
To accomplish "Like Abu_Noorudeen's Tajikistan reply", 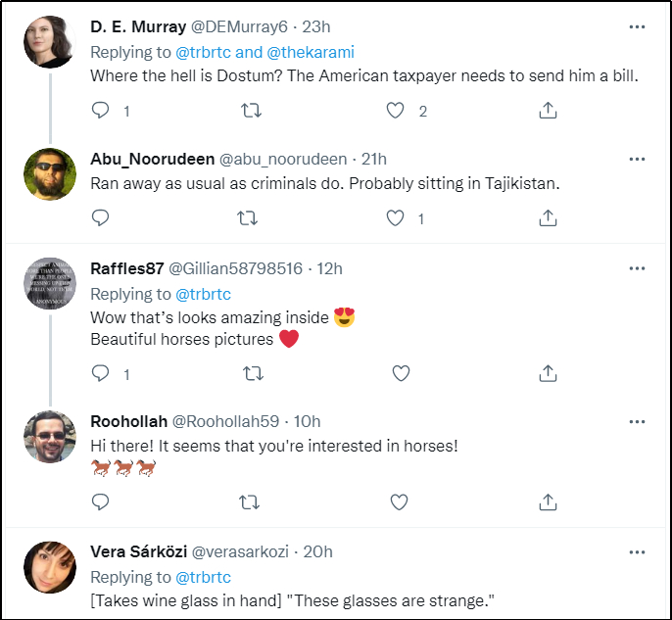I will (396, 218).
